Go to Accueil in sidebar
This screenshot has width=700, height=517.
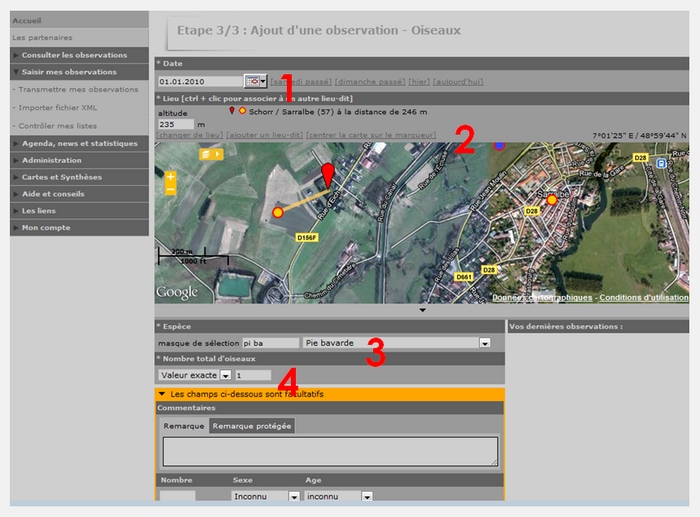click(x=27, y=21)
